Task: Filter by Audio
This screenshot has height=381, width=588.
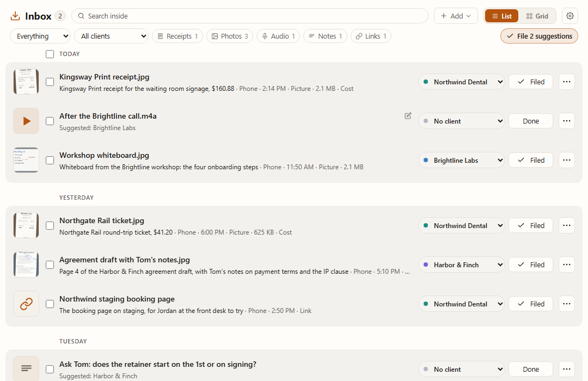Action: coord(278,36)
